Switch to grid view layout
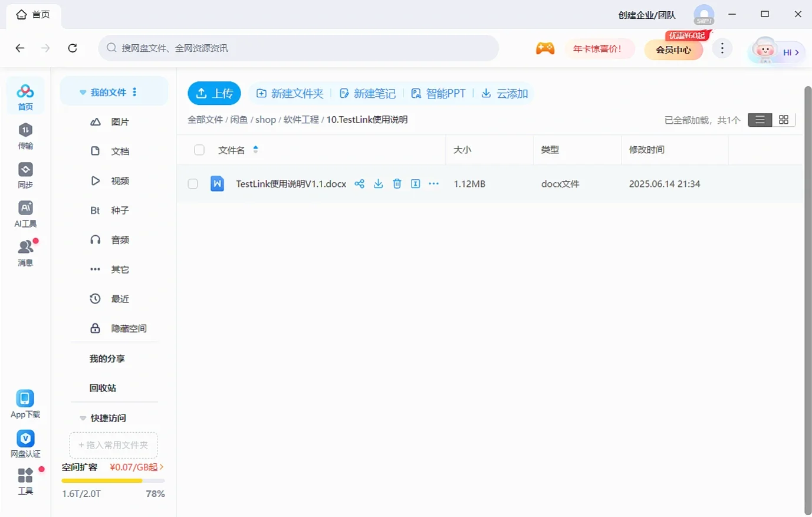Screen dimensions: 812x517 coord(783,119)
